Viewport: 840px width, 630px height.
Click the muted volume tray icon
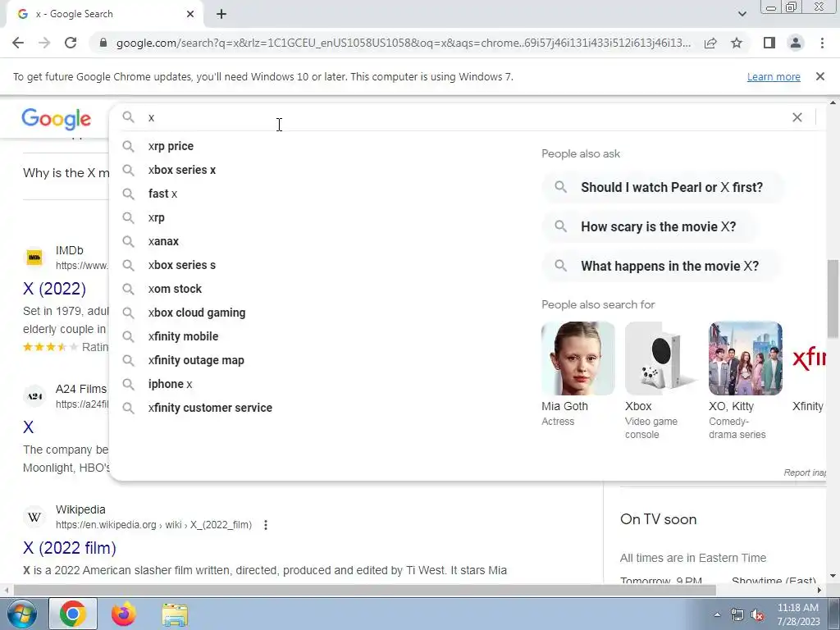click(x=757, y=615)
